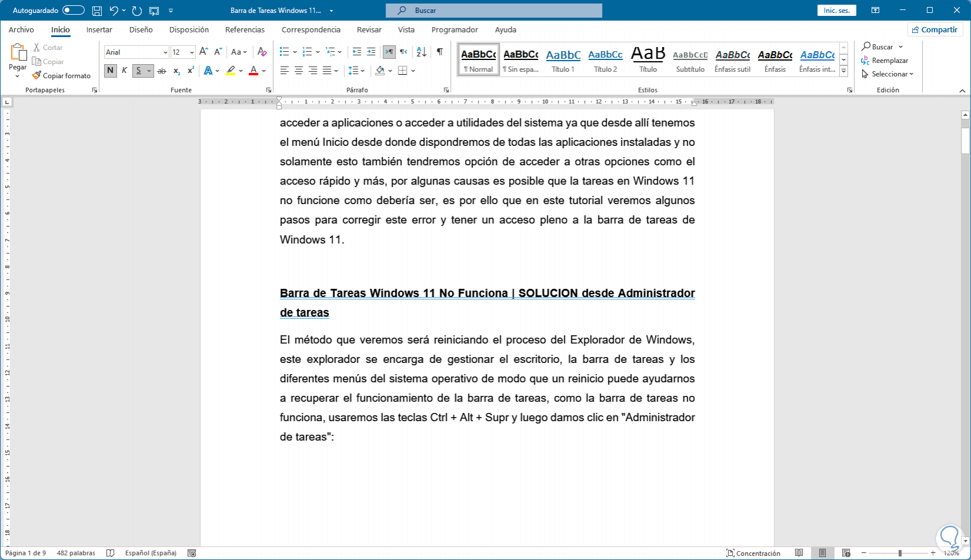This screenshot has height=560, width=971.
Task: Toggle right-to-left text direction
Action: coord(403,52)
